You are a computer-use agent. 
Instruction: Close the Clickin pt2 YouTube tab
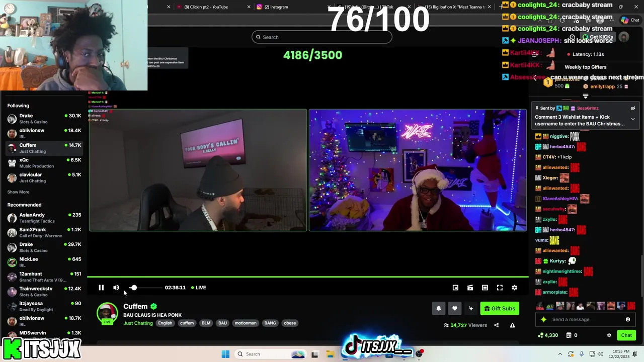click(x=249, y=7)
